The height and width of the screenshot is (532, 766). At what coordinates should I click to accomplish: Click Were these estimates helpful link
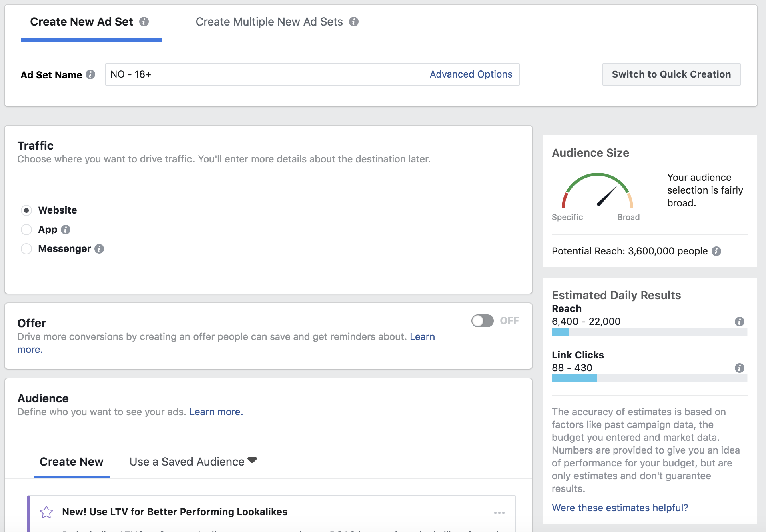[620, 508]
